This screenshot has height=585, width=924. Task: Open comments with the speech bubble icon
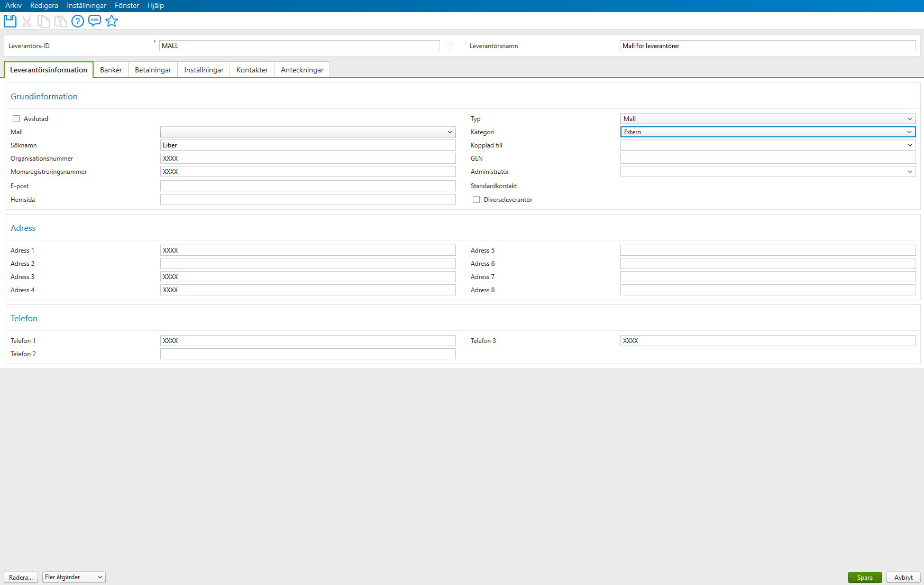coord(95,21)
